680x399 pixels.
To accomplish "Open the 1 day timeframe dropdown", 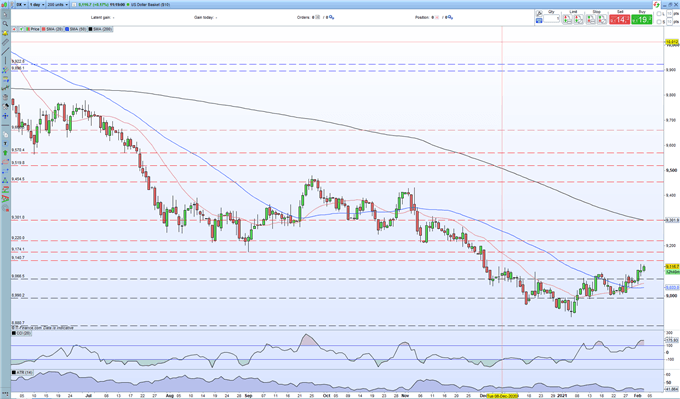I will pyautogui.click(x=37, y=4).
